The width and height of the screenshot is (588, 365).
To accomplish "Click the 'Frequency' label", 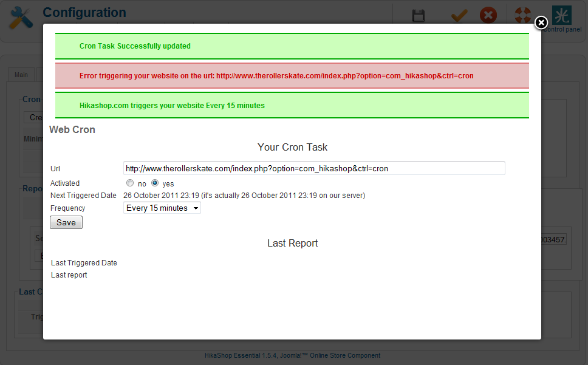I will pos(68,208).
